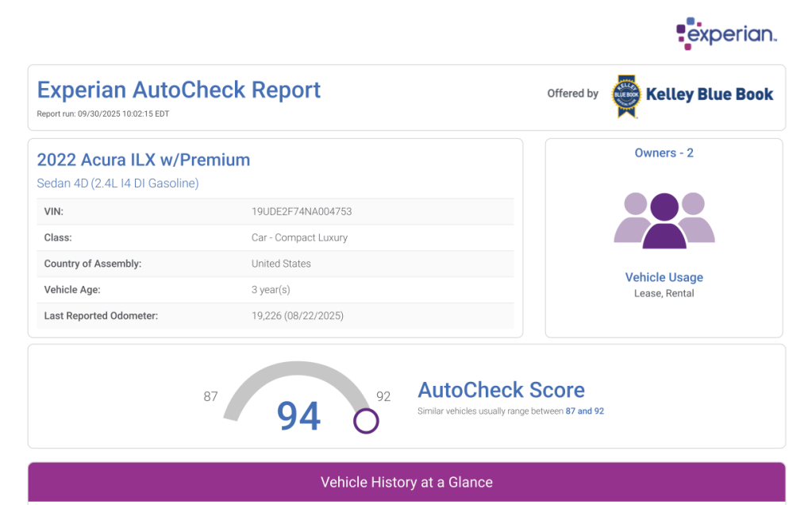Click the blue '87 and 92' range text
The width and height of the screenshot is (812, 505).
584,411
